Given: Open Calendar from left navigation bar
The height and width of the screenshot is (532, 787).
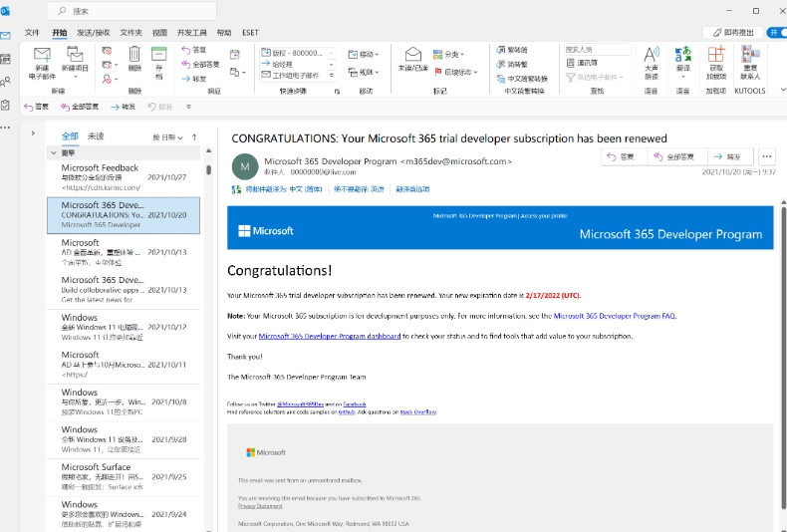Looking at the screenshot, I should tap(6, 59).
